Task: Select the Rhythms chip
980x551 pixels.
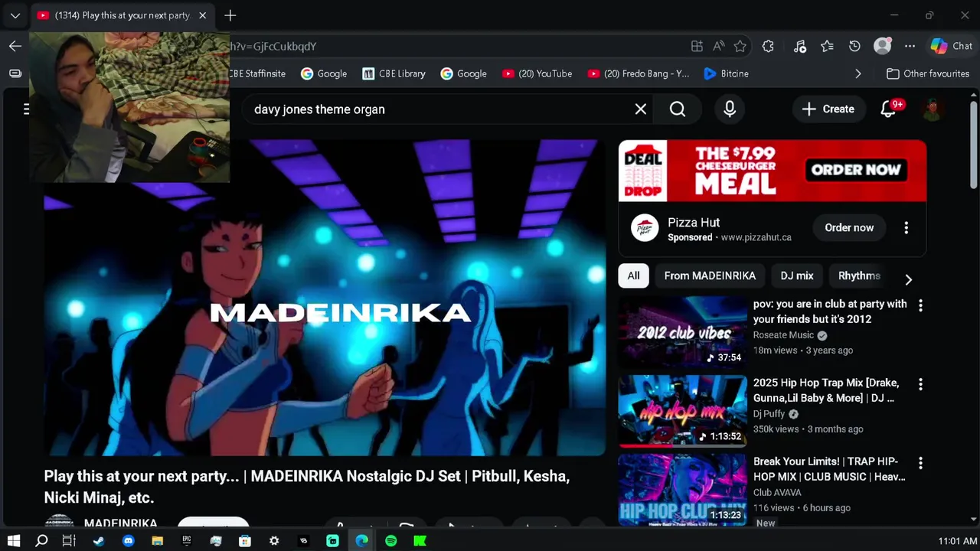Action: [859, 275]
